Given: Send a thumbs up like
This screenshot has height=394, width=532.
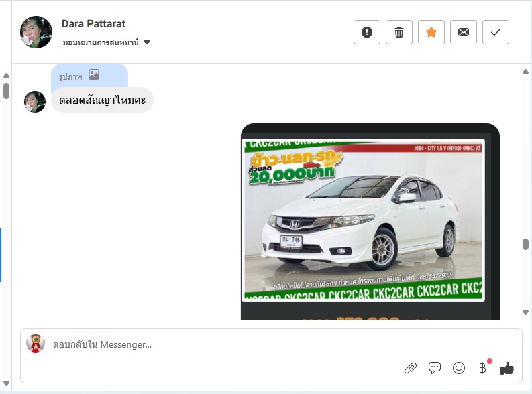Looking at the screenshot, I should coord(507,367).
